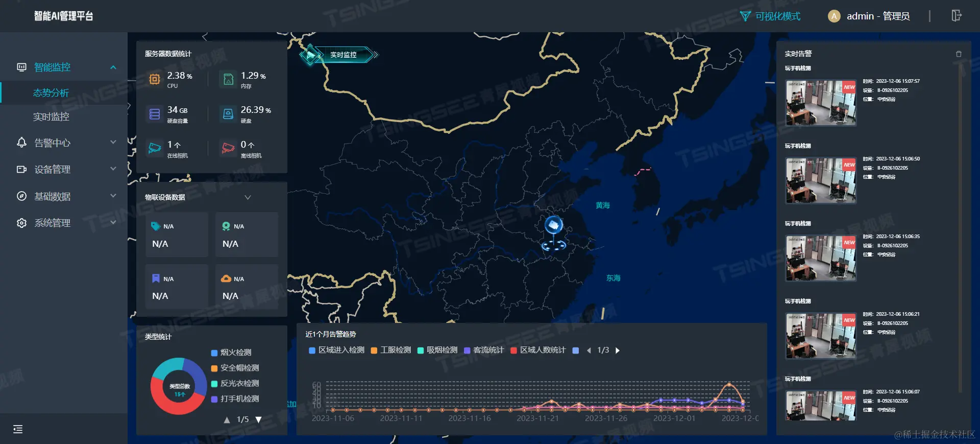Expand the 基础数据 menu chevron
This screenshot has width=980, height=444.
(x=113, y=196)
